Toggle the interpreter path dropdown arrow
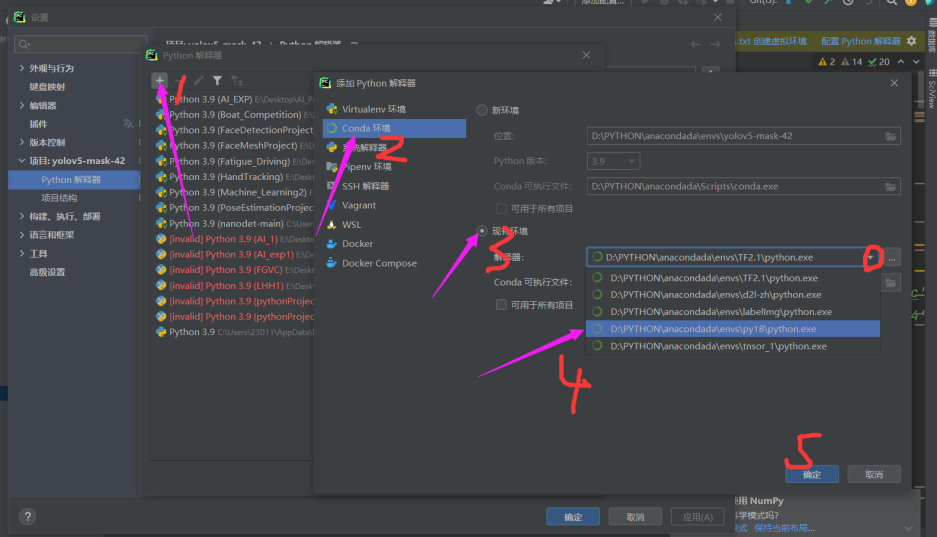Image resolution: width=937 pixels, height=537 pixels. click(x=871, y=257)
